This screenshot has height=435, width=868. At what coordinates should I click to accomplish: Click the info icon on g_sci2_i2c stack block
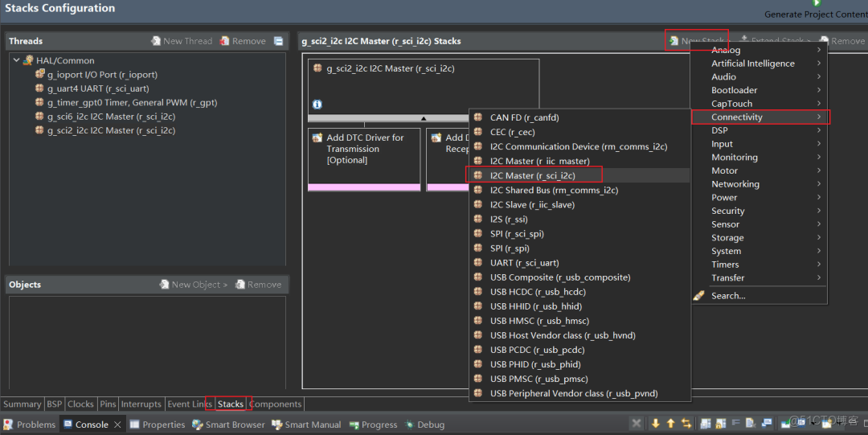coord(317,105)
